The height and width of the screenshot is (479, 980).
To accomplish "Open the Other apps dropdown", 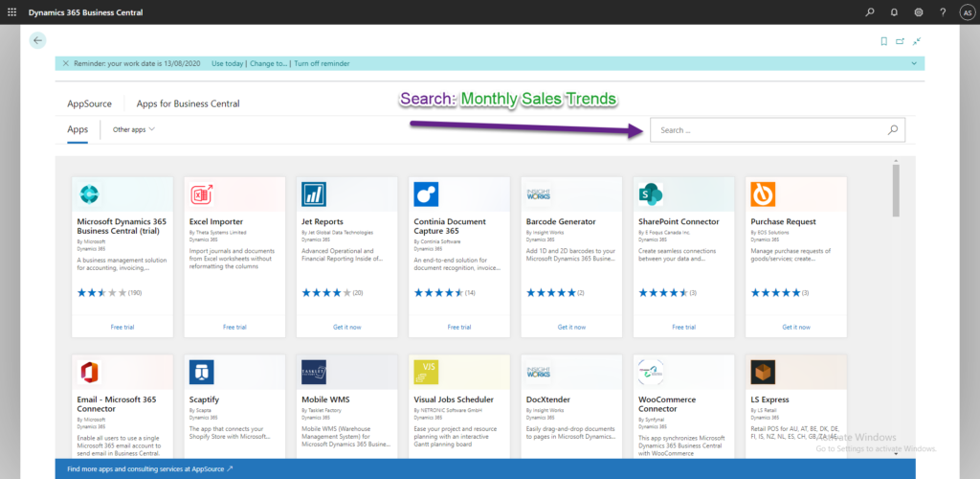I will 134,129.
